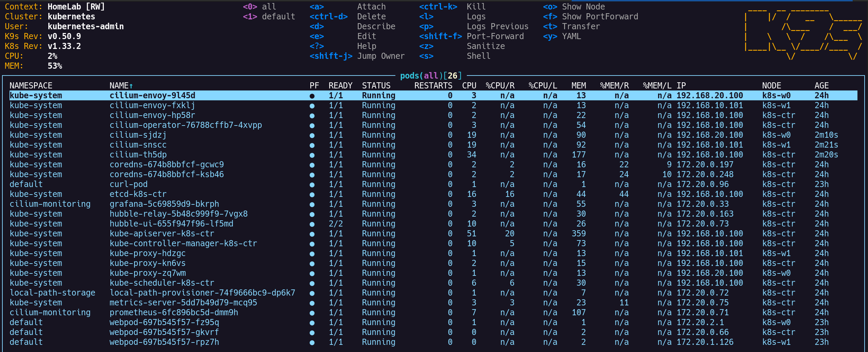Screen dimensions: 868x352
Task: Select the hubble-relay-5b48c999f9-7vgx8 pod
Action: 433,214
